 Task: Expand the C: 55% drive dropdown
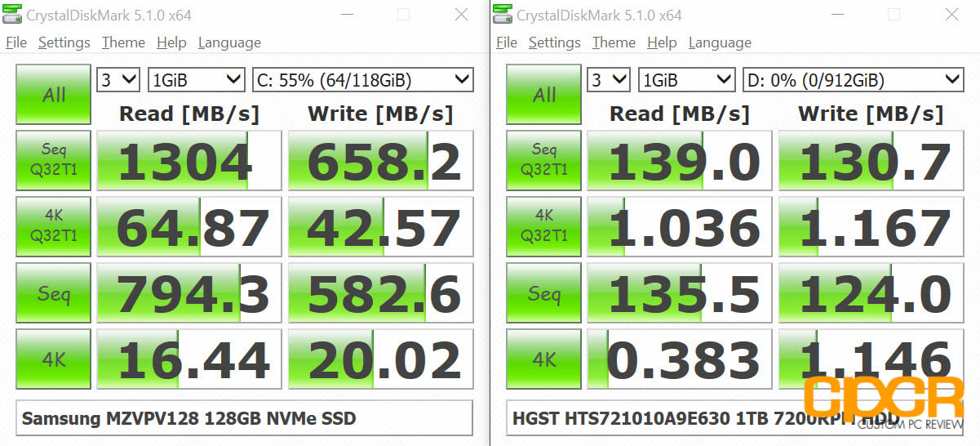click(x=362, y=79)
